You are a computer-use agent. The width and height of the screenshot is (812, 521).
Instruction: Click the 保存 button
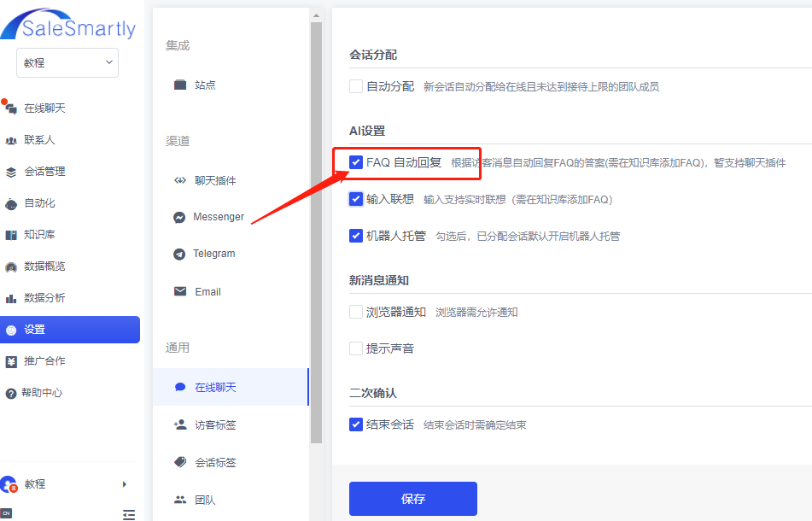tap(412, 499)
